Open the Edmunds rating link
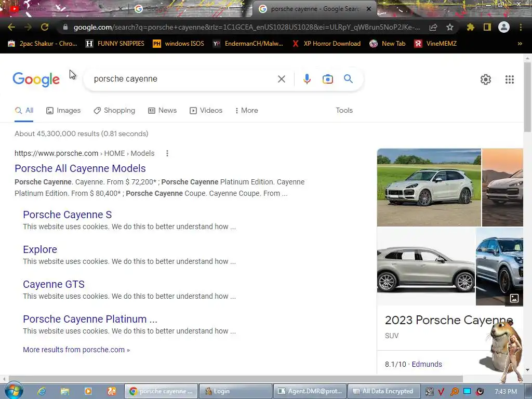The height and width of the screenshot is (399, 532). [427, 364]
